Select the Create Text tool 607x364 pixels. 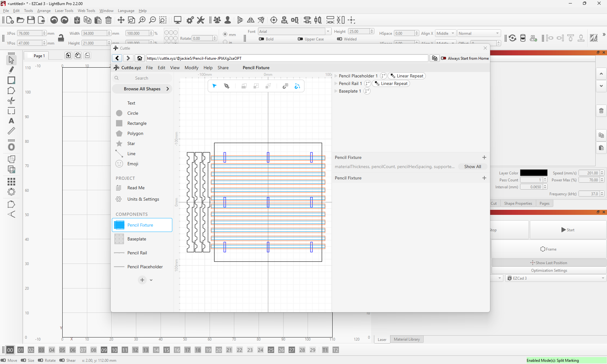(11, 121)
